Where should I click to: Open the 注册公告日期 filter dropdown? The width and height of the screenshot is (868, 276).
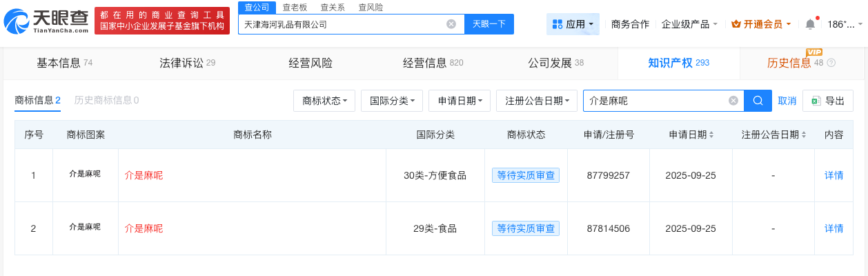[x=537, y=101]
